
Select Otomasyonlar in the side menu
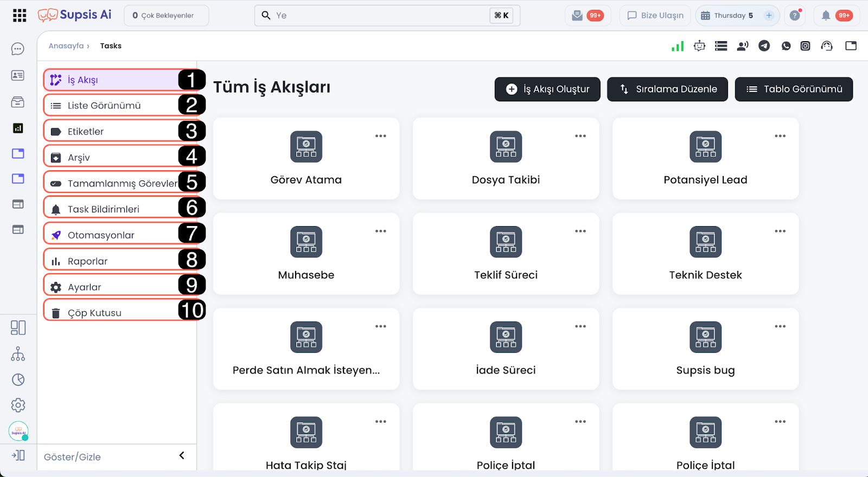101,235
